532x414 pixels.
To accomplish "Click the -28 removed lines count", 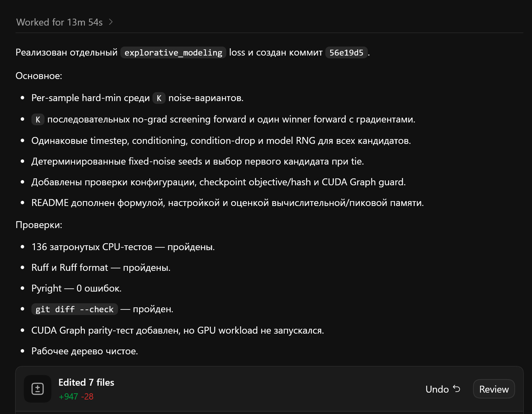I will [x=87, y=397].
